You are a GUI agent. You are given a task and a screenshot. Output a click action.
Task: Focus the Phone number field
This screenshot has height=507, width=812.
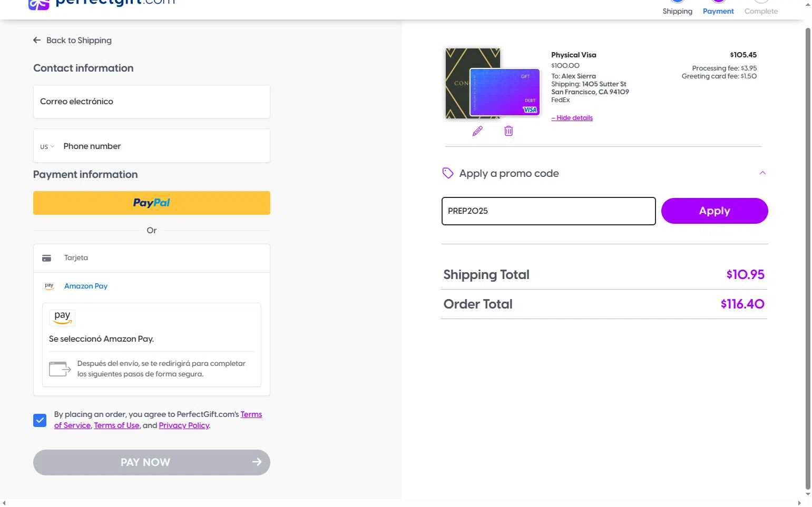tap(163, 146)
